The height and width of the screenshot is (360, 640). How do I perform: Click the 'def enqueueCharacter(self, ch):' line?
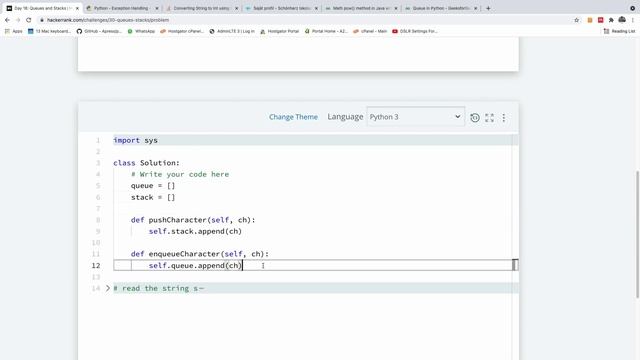click(x=200, y=254)
